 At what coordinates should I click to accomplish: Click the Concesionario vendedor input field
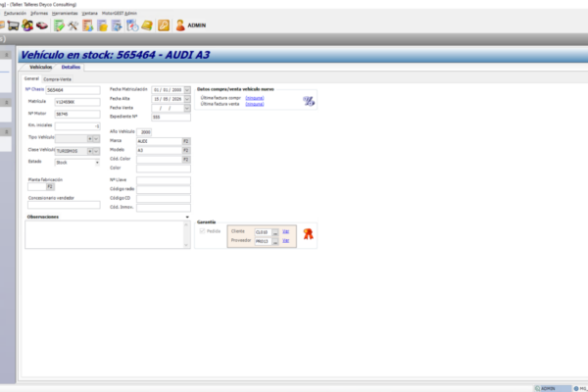64,205
